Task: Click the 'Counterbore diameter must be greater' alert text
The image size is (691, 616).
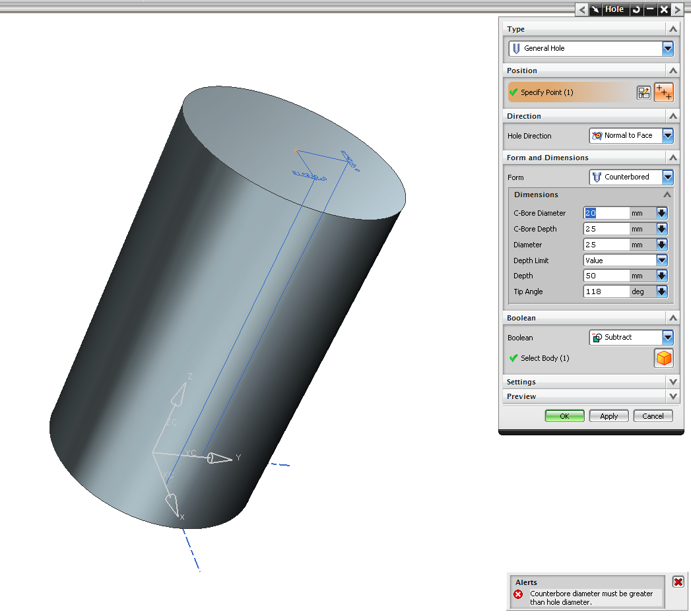Action: click(x=591, y=594)
